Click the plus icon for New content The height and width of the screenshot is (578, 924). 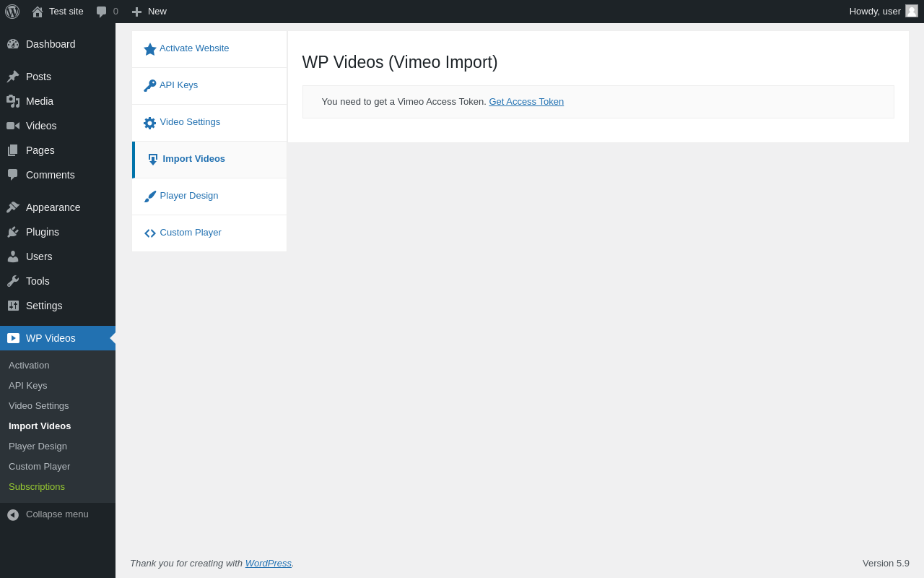click(x=136, y=12)
